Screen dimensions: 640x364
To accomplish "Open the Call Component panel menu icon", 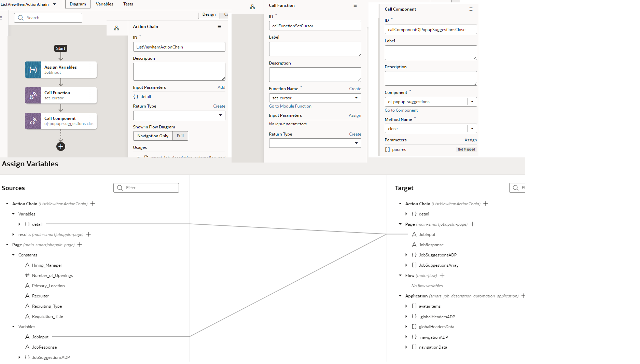I will coord(471,9).
